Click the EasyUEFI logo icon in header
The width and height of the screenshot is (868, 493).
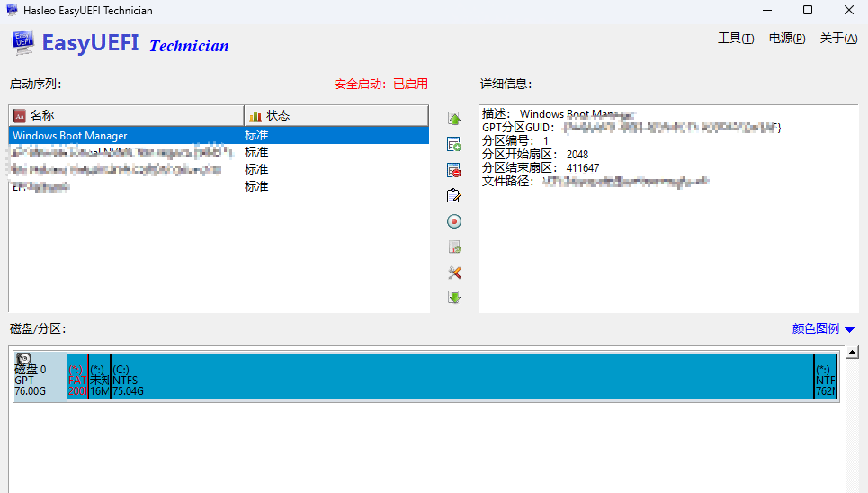22,43
